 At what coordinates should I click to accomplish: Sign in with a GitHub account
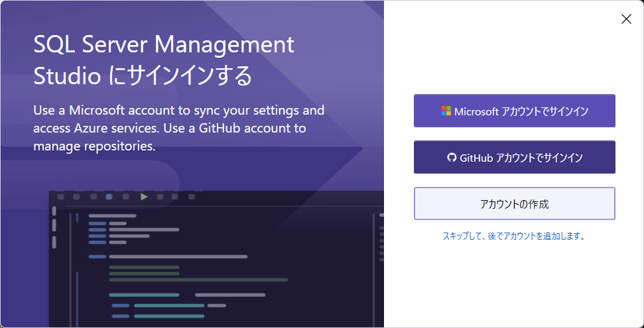[514, 157]
